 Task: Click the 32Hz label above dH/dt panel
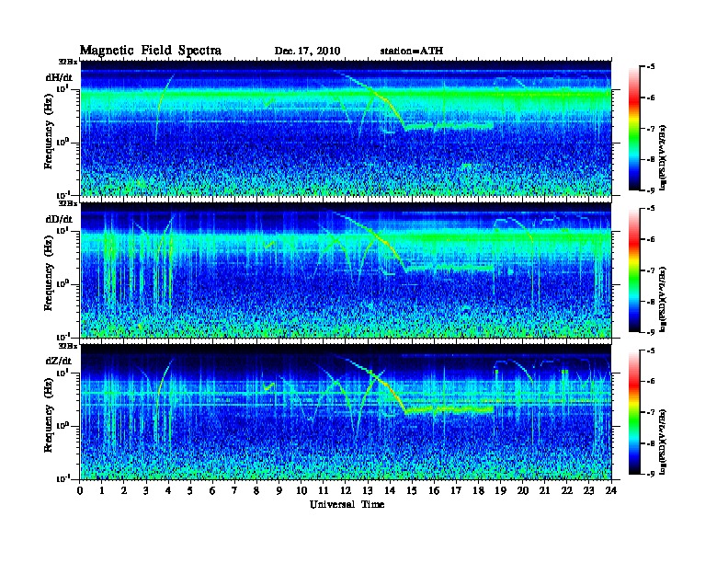(x=68, y=61)
